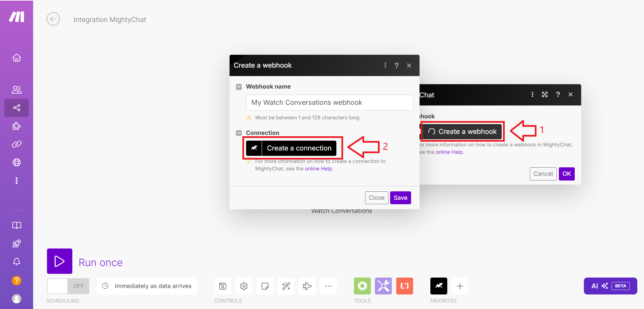Open Scenarios from the sidebar share icon
The image size is (644, 309).
pos(17,108)
